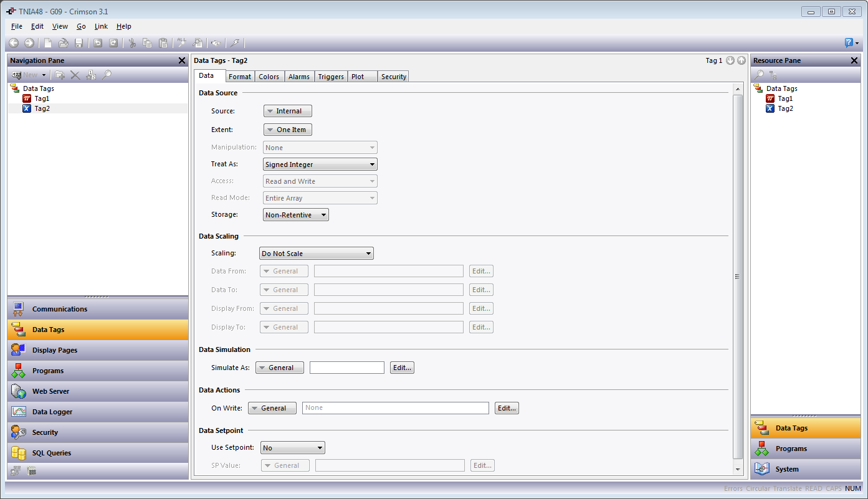868x499 pixels.
Task: Click the lightning bolt update icon
Action: tap(234, 43)
